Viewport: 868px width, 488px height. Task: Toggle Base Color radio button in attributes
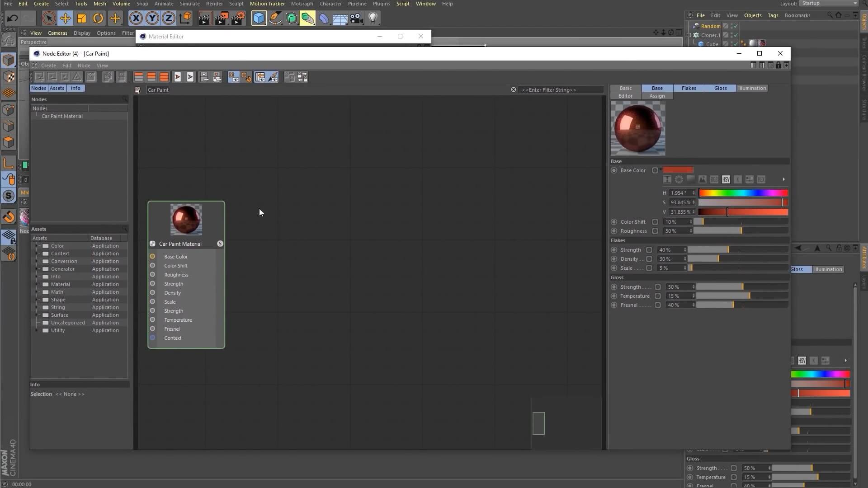[x=614, y=170]
